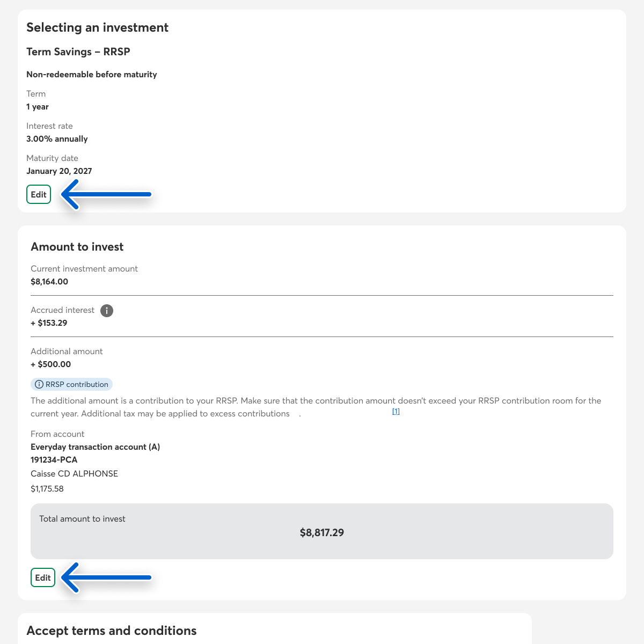Click account number 191234-PCA
The width and height of the screenshot is (644, 644).
54,460
